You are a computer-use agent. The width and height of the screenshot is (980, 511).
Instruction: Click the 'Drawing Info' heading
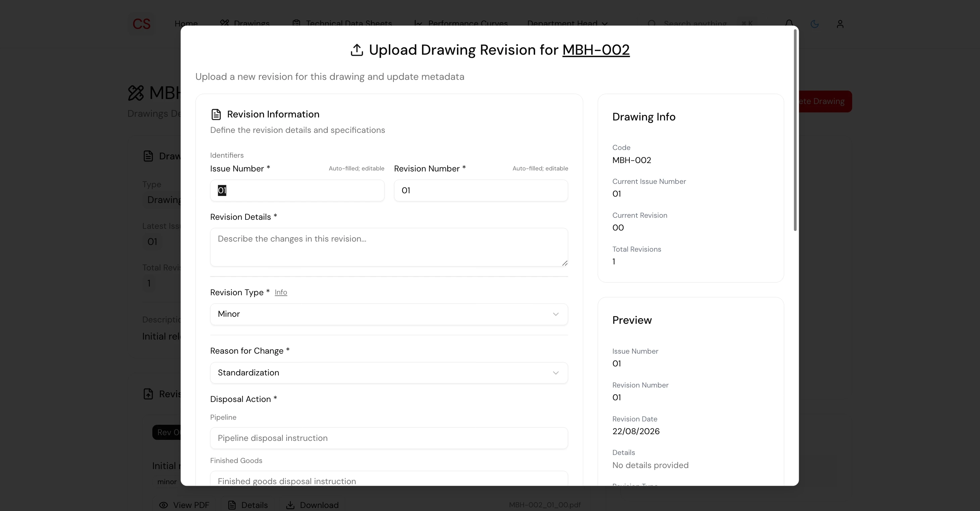coord(644,117)
